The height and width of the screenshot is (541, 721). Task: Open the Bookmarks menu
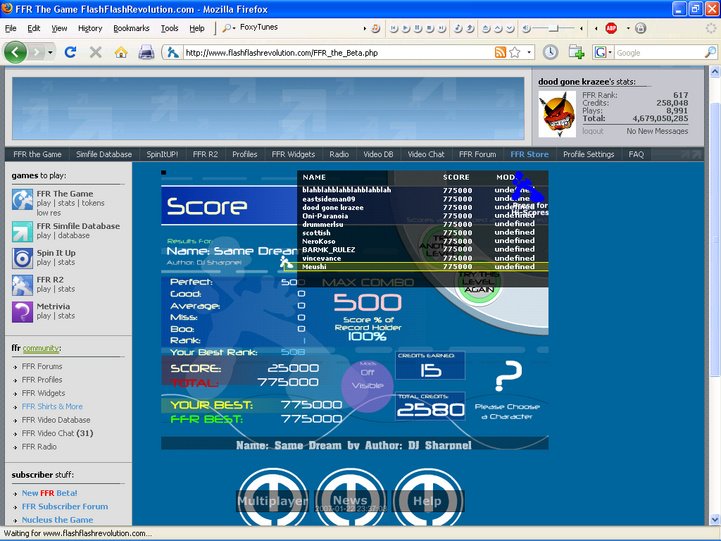(132, 28)
